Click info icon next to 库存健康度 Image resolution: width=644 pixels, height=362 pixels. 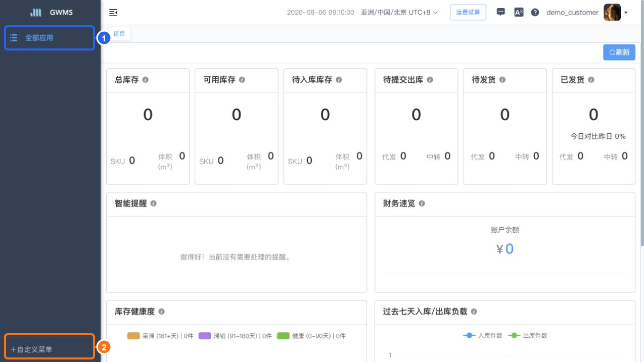click(x=161, y=312)
